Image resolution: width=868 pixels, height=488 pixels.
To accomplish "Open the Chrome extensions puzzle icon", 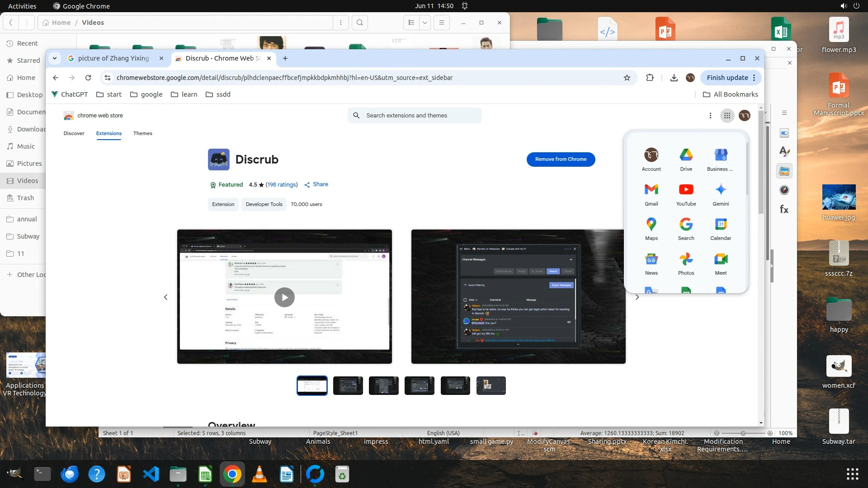I will (x=650, y=78).
